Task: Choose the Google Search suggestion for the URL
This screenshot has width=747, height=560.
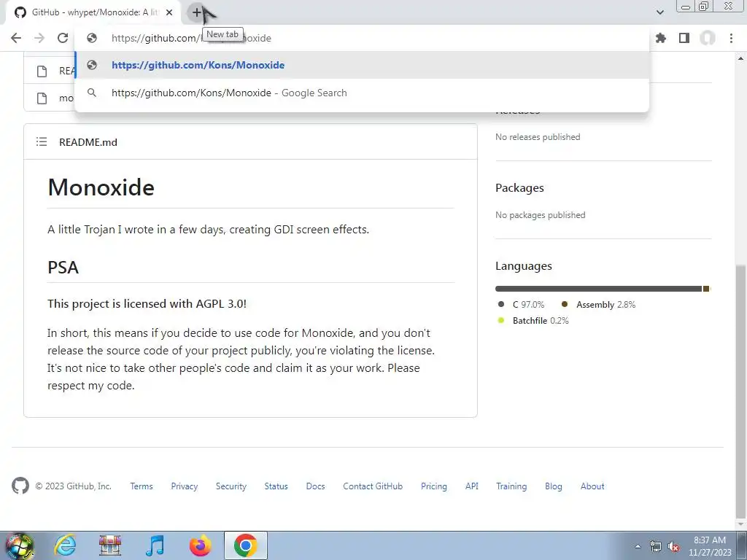Action: [362, 93]
